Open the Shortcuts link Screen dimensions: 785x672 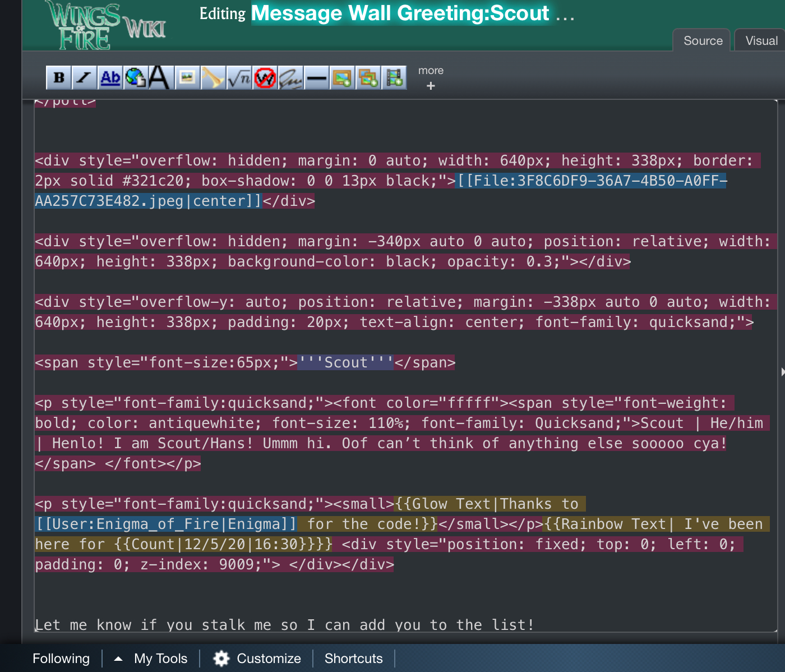click(353, 659)
